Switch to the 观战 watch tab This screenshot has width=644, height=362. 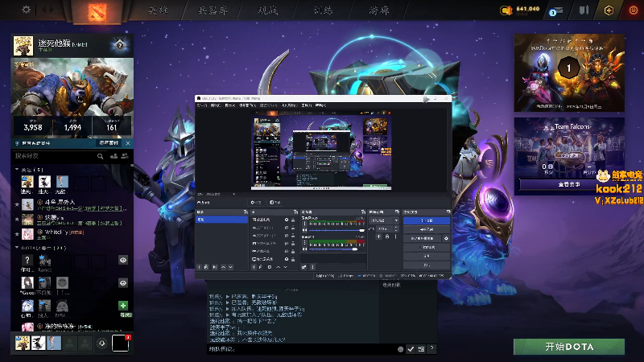click(268, 10)
